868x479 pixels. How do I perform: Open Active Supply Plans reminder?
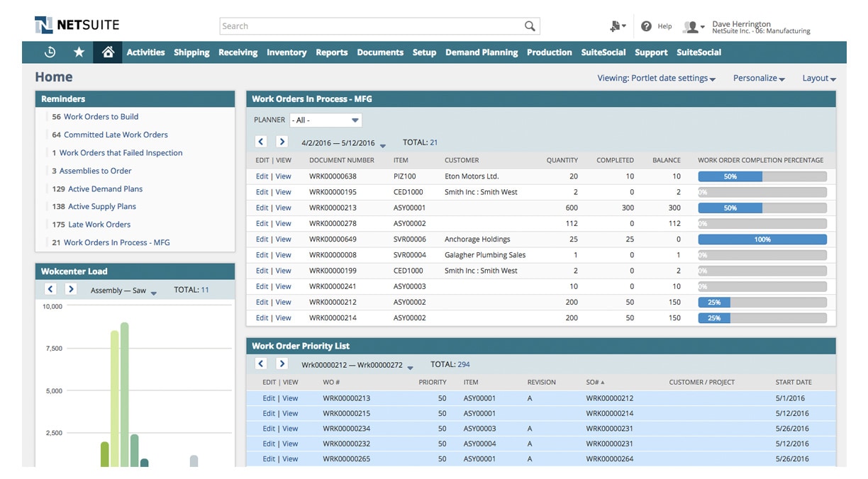101,207
